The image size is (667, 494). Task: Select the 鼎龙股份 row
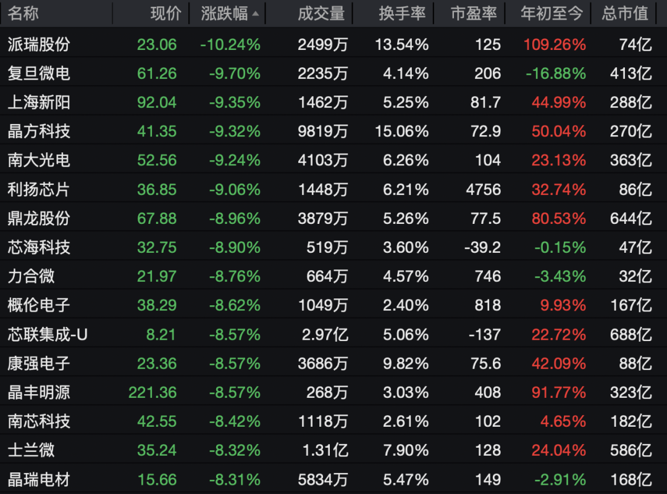[334, 218]
